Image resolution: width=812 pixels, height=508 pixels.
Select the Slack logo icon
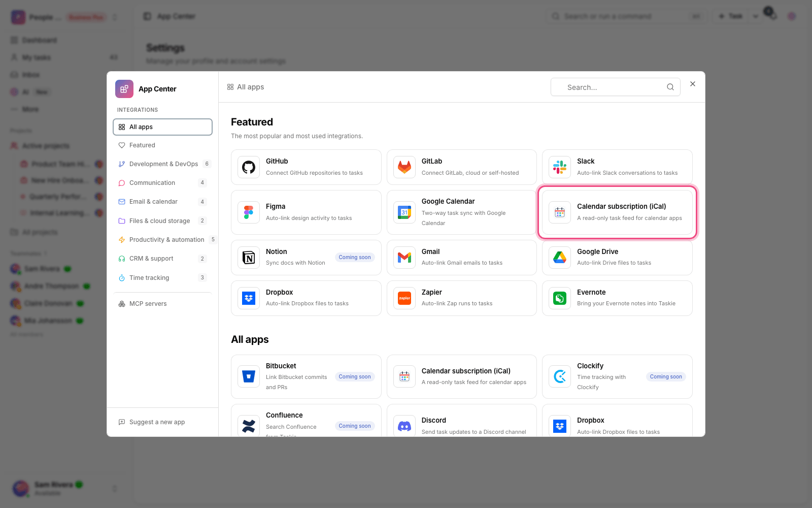tap(560, 167)
